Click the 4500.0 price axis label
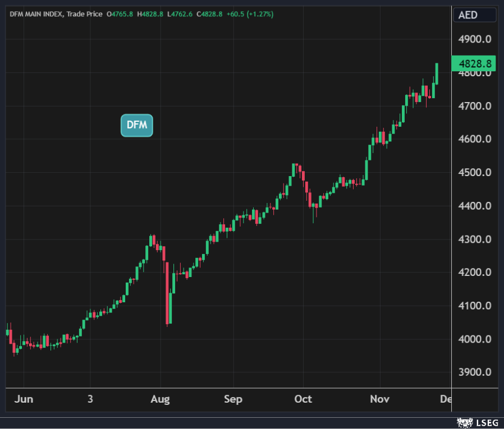 click(475, 173)
